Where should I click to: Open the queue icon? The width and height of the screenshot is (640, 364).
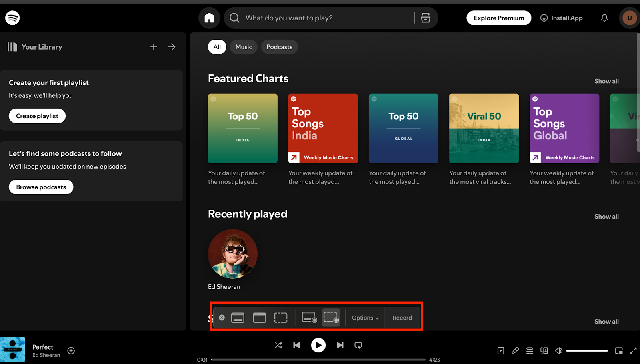click(x=530, y=350)
